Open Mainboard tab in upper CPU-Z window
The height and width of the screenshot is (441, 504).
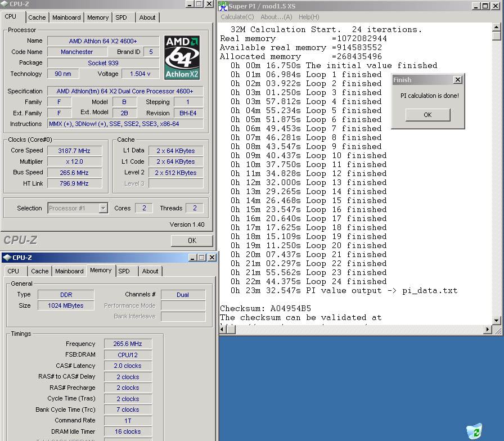(x=66, y=17)
